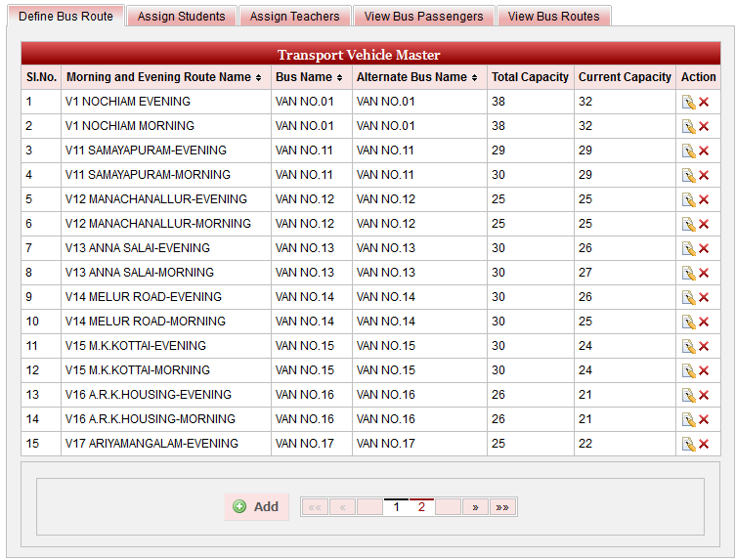736x560 pixels.
Task: Delete the V17 ARIYAMANGALAM-EVENING route
Action: pyautogui.click(x=704, y=444)
